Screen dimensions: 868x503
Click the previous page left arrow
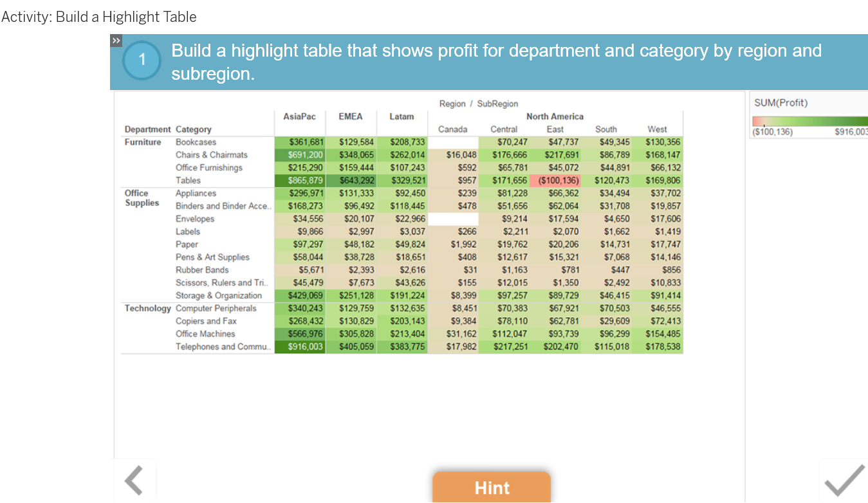tap(134, 480)
